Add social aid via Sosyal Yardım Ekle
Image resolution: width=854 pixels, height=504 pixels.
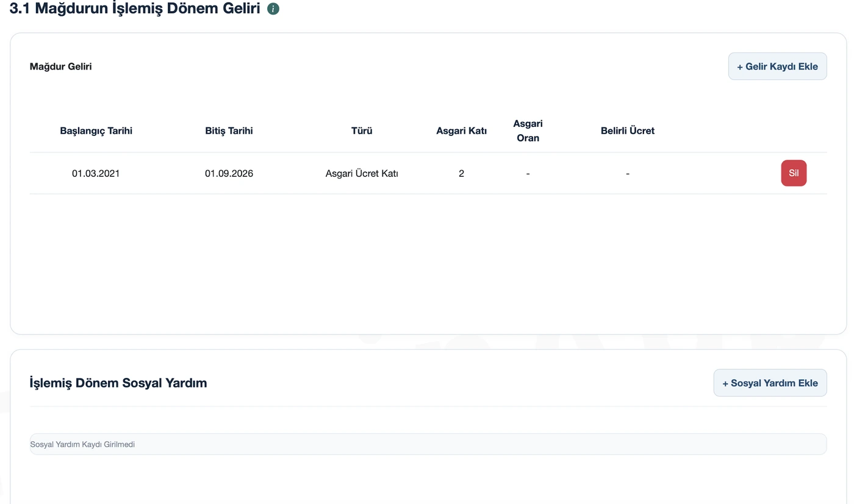coord(770,383)
